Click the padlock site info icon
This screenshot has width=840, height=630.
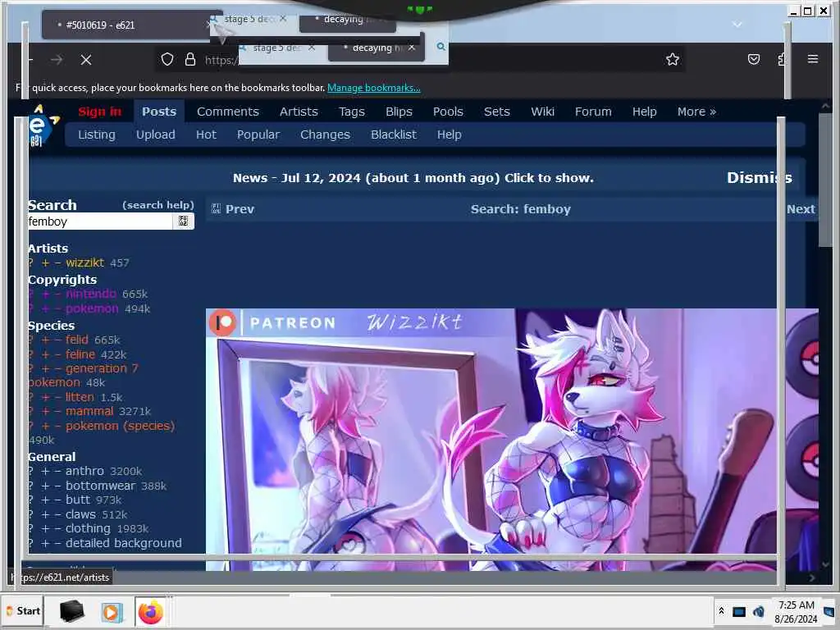click(189, 59)
